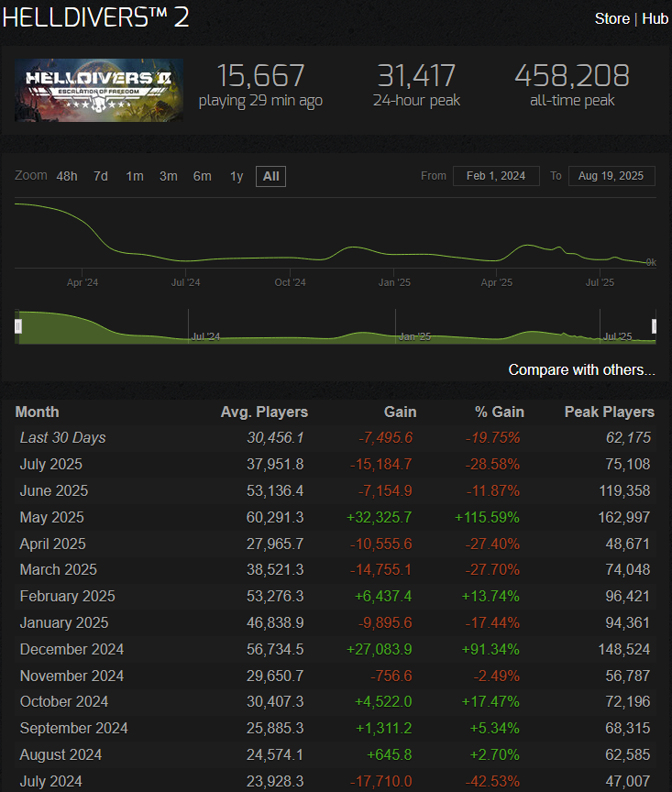Click the November 2024 row label

[72, 676]
